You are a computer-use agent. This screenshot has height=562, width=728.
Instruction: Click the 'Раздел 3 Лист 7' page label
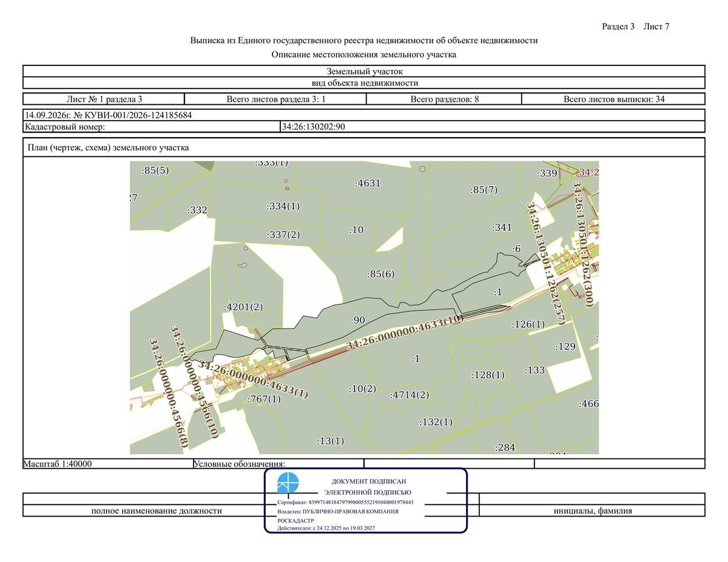pyautogui.click(x=635, y=27)
